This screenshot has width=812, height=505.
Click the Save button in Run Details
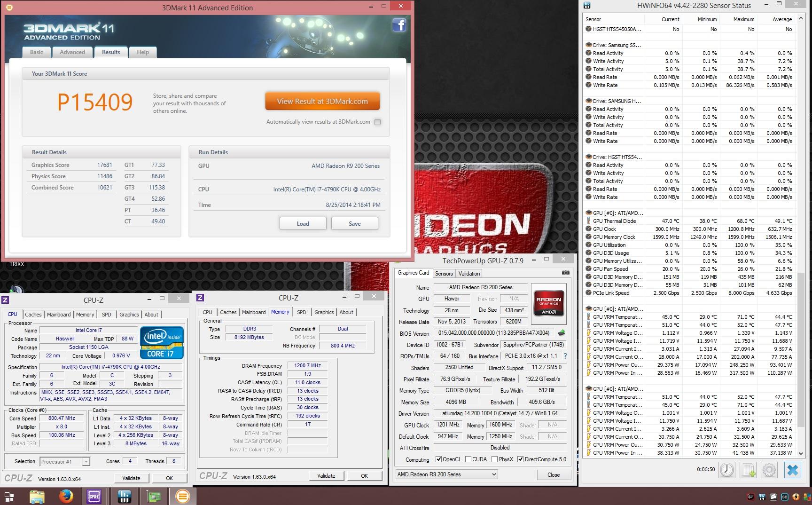point(355,223)
